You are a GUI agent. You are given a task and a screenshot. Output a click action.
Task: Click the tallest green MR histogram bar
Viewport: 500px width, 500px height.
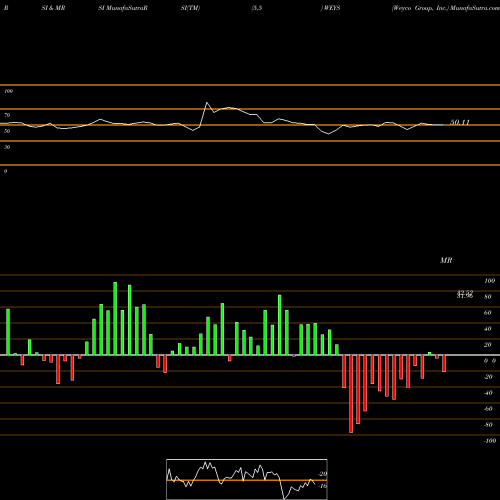click(115, 318)
